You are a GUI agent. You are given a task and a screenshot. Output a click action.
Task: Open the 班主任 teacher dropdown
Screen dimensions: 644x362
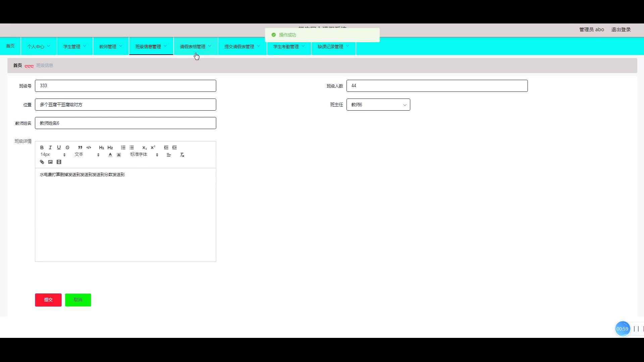pos(378,105)
